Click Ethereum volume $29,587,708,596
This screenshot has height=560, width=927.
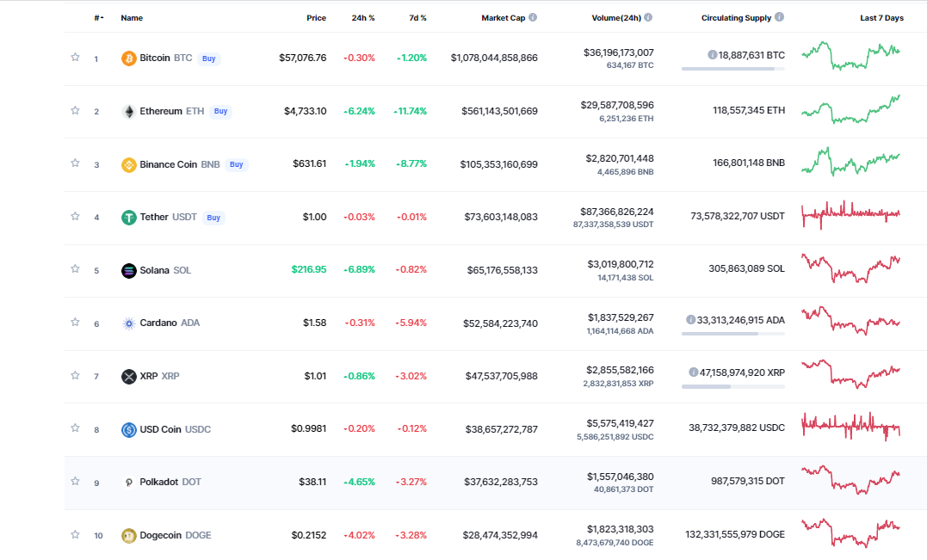click(x=617, y=105)
